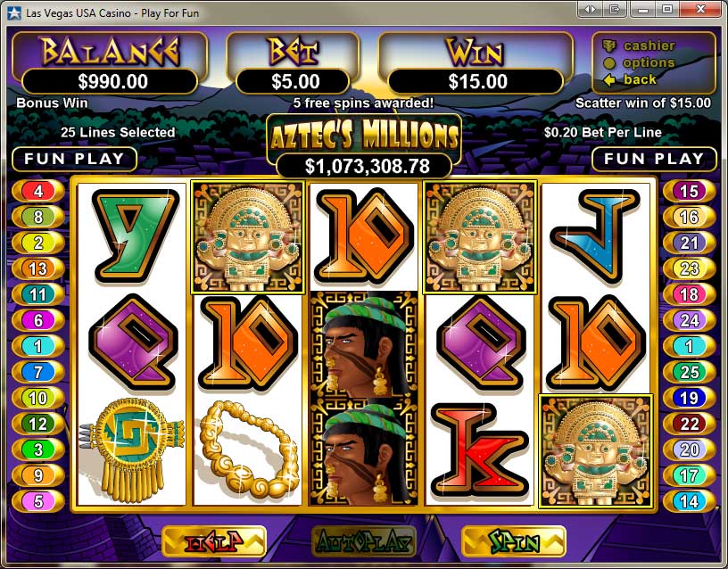728x569 pixels.
Task: Open the Help screen
Action: click(214, 541)
